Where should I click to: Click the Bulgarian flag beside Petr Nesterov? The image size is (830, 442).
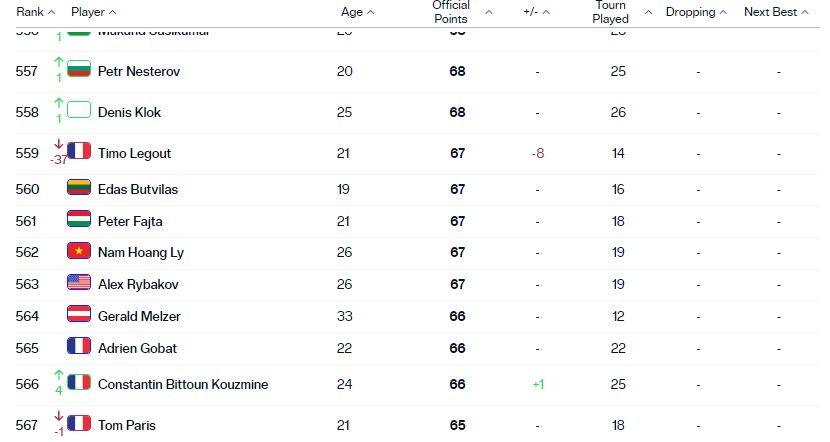[79, 68]
